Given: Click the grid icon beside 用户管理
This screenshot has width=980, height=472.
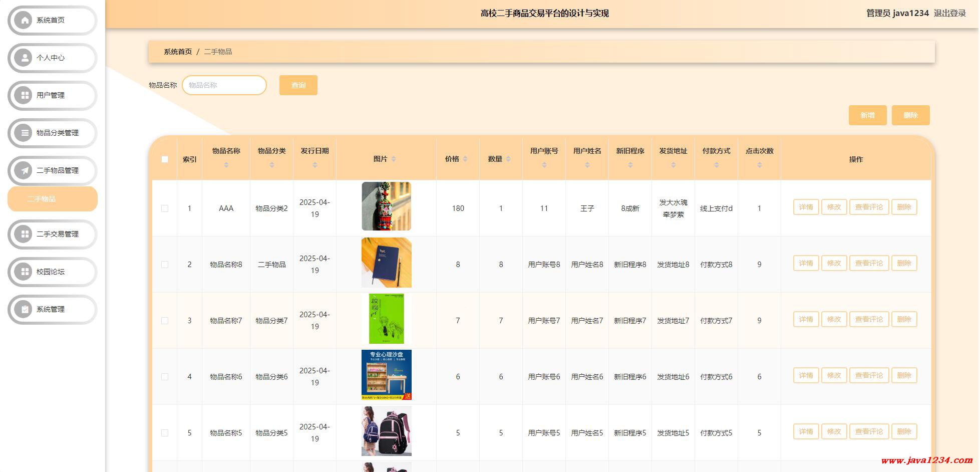Looking at the screenshot, I should point(24,95).
